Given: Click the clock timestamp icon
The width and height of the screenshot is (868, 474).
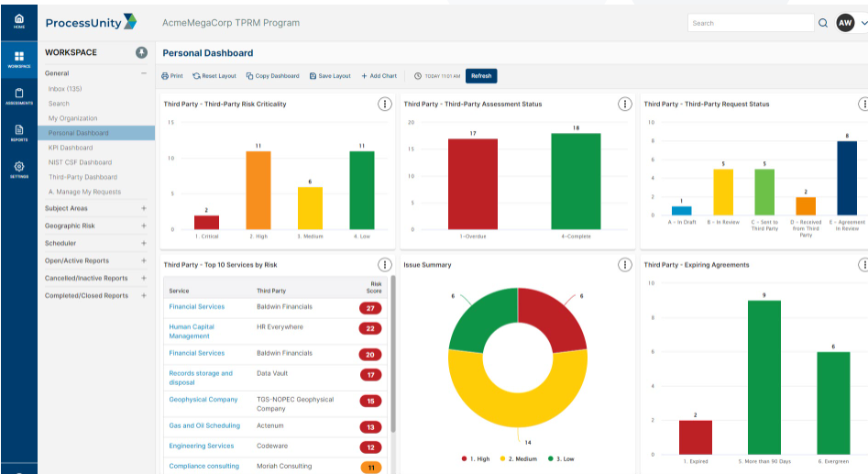Looking at the screenshot, I should (x=418, y=76).
